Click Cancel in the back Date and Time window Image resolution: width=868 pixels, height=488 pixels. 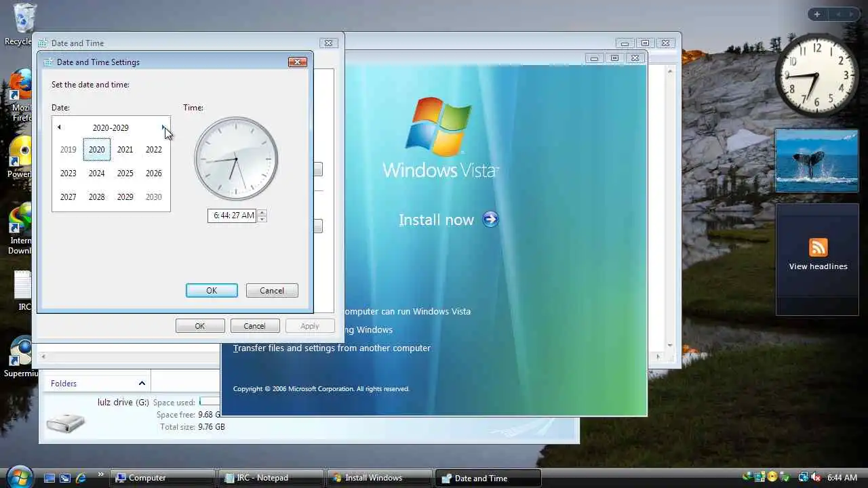click(x=255, y=326)
